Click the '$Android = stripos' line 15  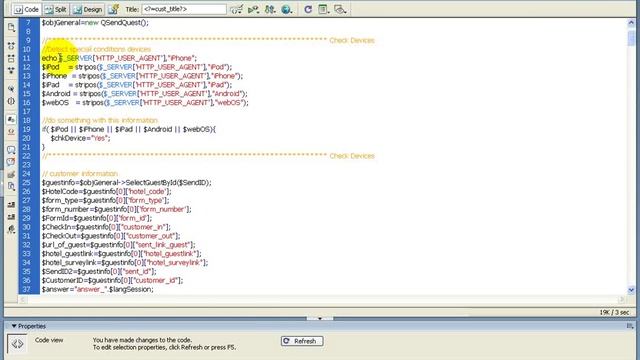point(144,94)
